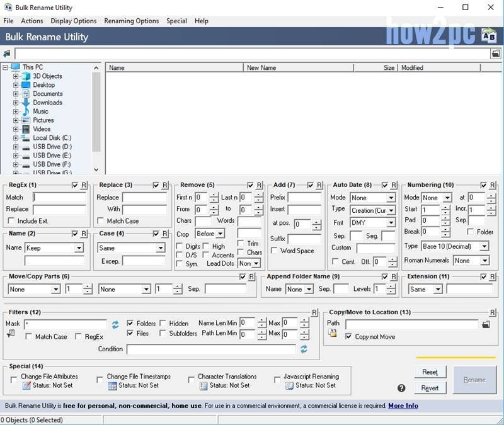
Task: Select the Downloads folder icon in the tree
Action: coord(26,103)
